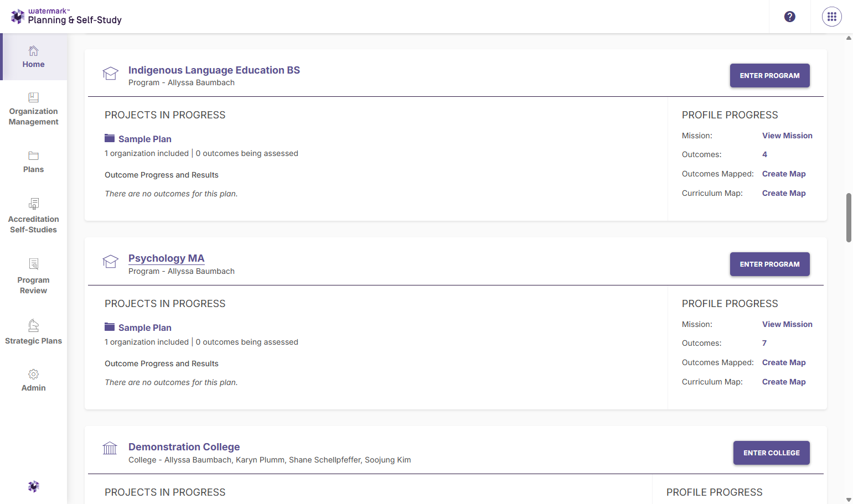Image resolution: width=853 pixels, height=504 pixels.
Task: Open Organization Management sidebar icon
Action: coord(34,97)
